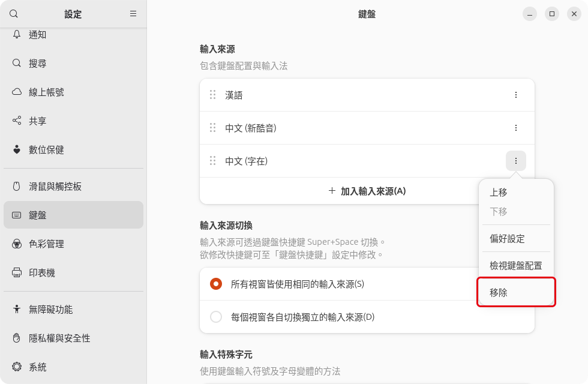Grab the drag handle of 漢語
588x384 pixels.
coord(212,95)
